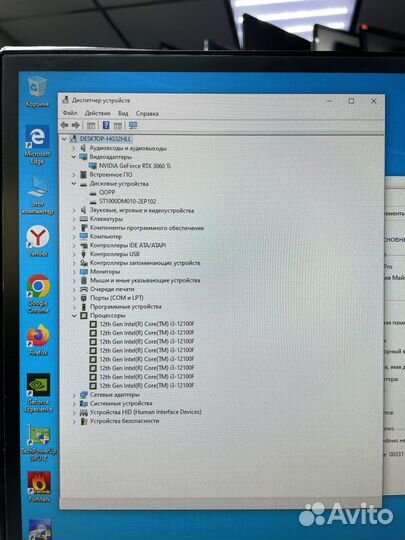Click the Forward arrow toolbar icon
Image resolution: width=405 pixels, height=540 pixels.
click(x=76, y=125)
